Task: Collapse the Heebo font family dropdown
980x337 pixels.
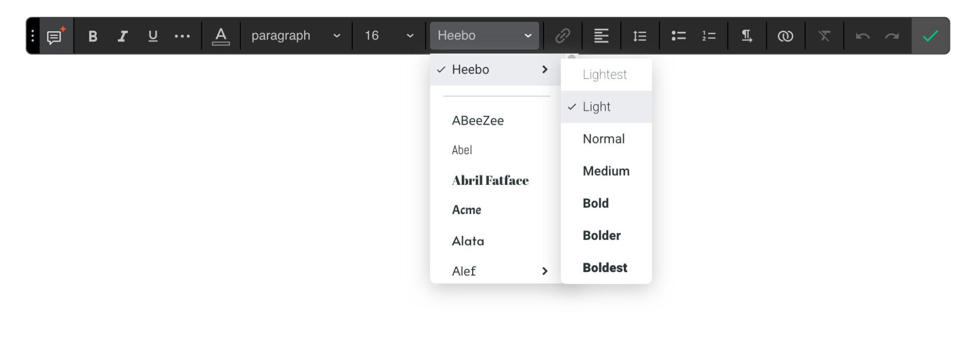Action: coord(484,36)
